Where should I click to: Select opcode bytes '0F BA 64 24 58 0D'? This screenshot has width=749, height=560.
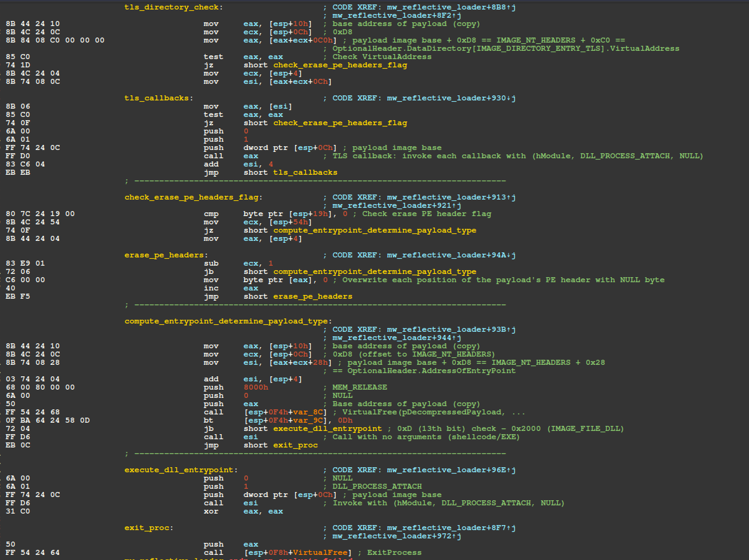click(x=48, y=421)
